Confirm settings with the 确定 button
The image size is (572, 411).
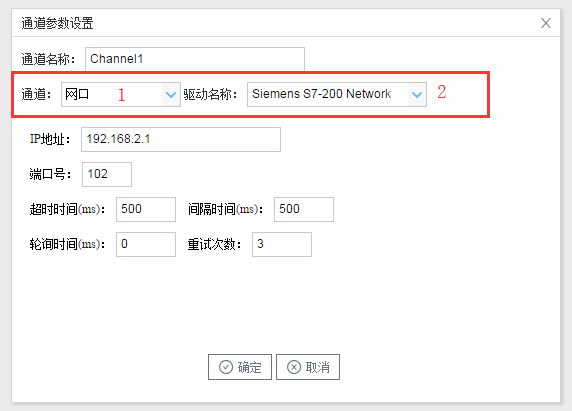240,367
